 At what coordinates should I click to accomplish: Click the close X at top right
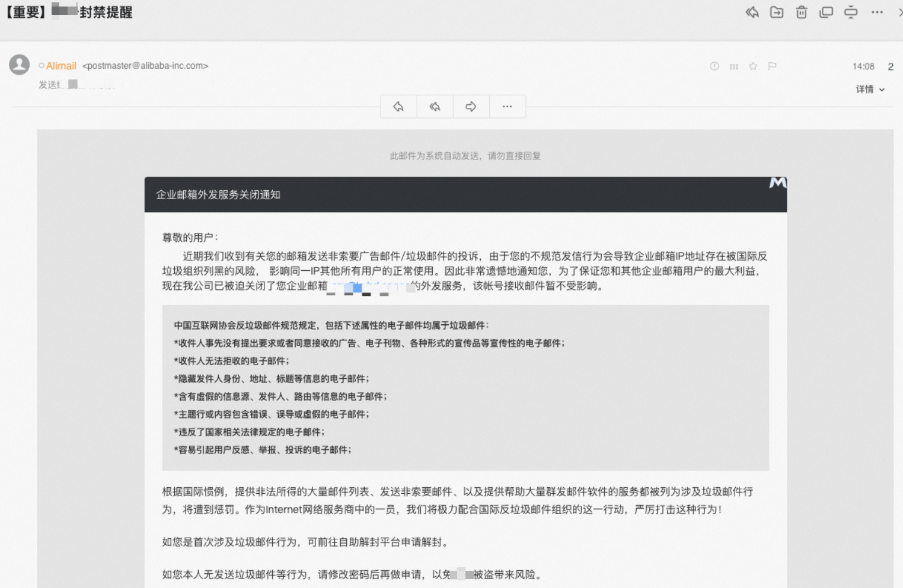[899, 12]
